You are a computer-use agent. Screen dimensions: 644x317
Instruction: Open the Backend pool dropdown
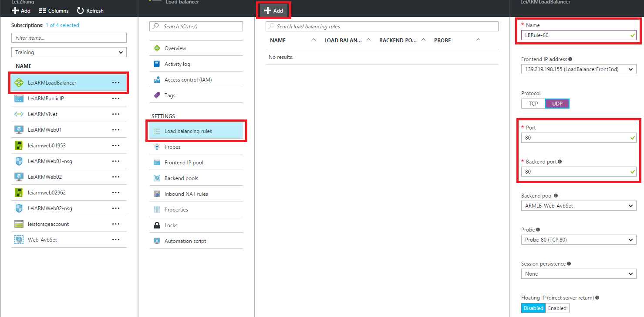point(579,206)
